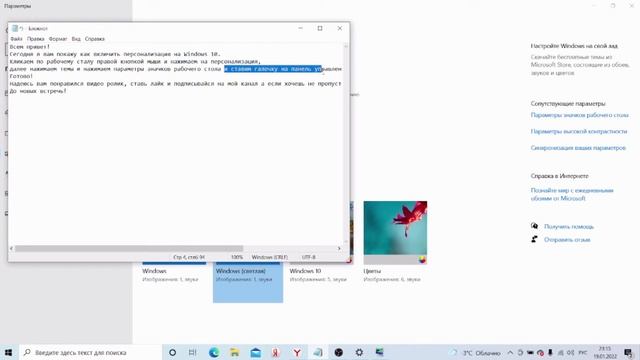This screenshot has width=640, height=360.
Task: Open the Файл menu in Notepad
Action: (x=16, y=39)
